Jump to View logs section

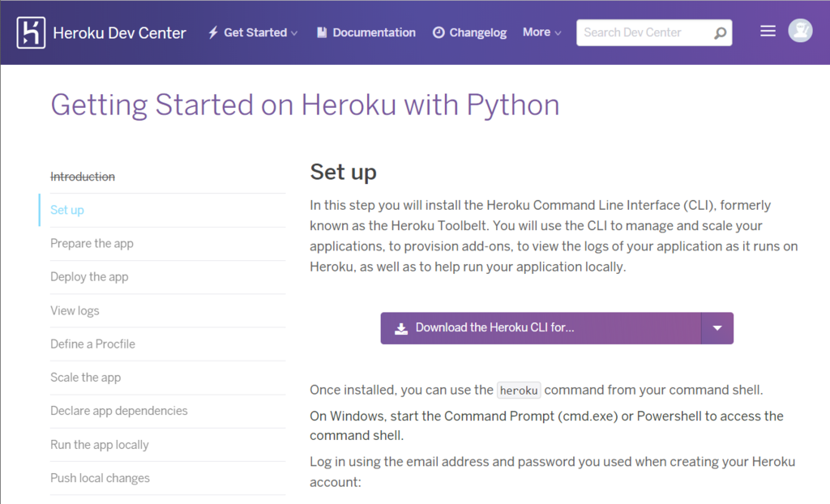(75, 310)
